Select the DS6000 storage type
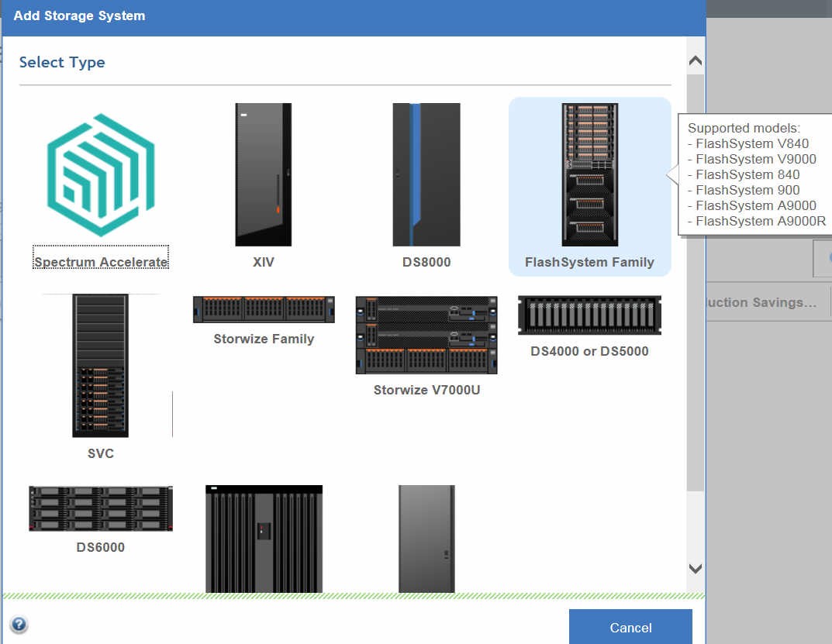This screenshot has height=644, width=832. click(99, 509)
